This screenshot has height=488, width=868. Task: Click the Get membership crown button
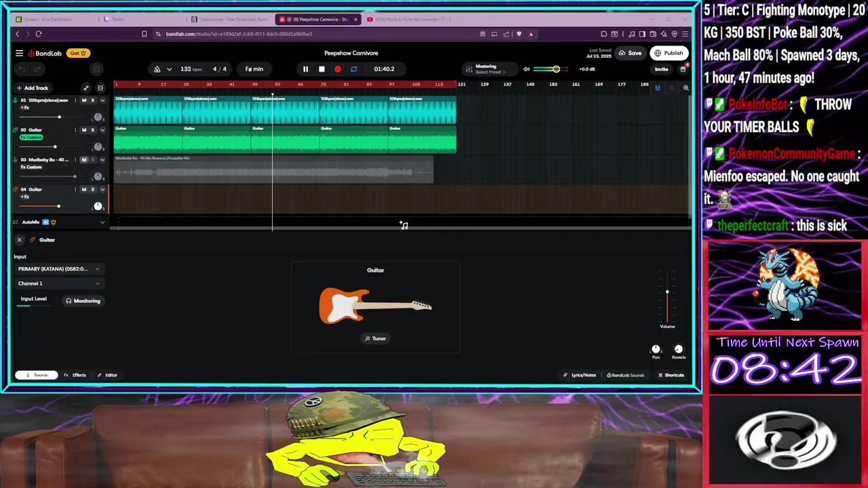point(79,53)
